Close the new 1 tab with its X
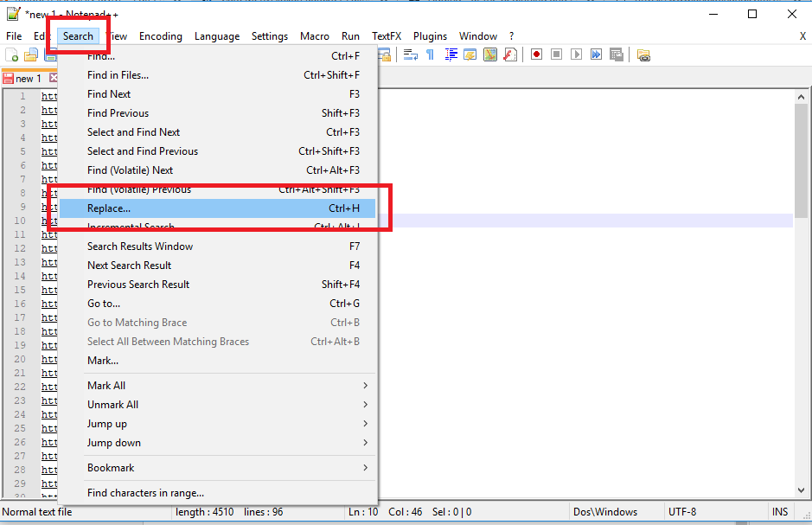Image resolution: width=812 pixels, height=525 pixels. point(54,78)
